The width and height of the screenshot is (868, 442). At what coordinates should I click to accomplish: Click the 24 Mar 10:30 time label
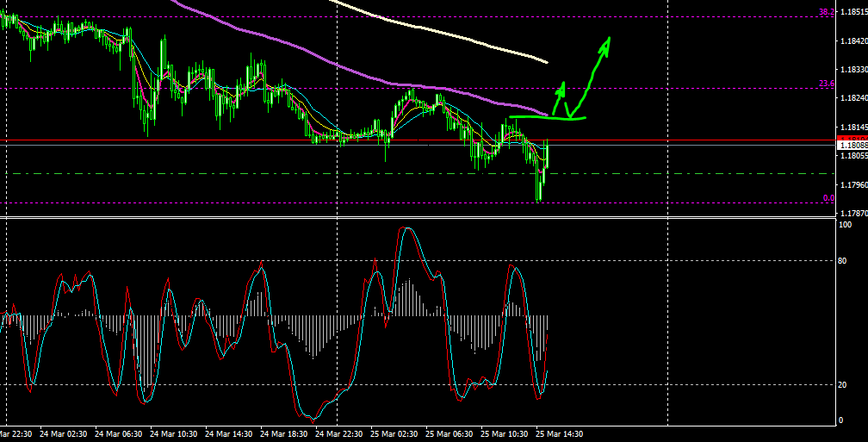(174, 434)
